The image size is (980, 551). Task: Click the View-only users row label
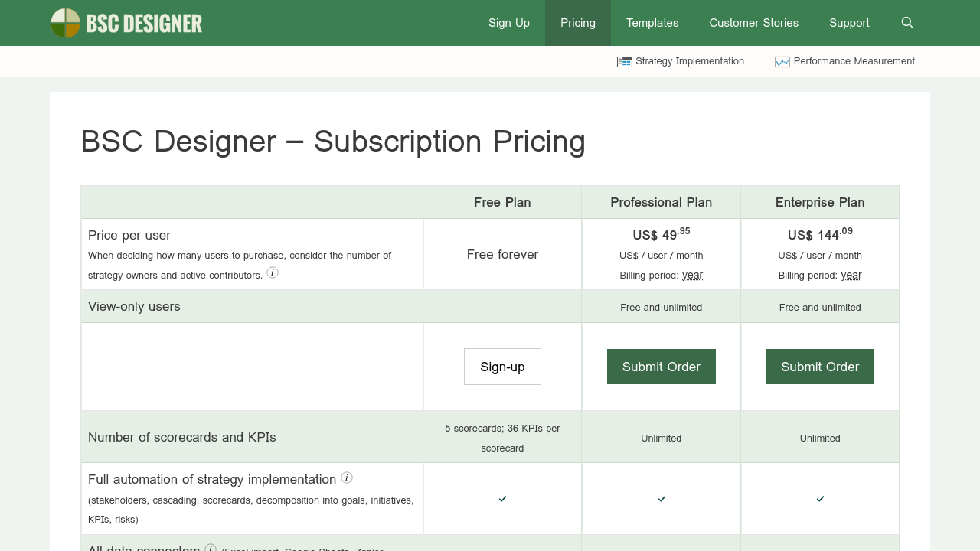(134, 306)
